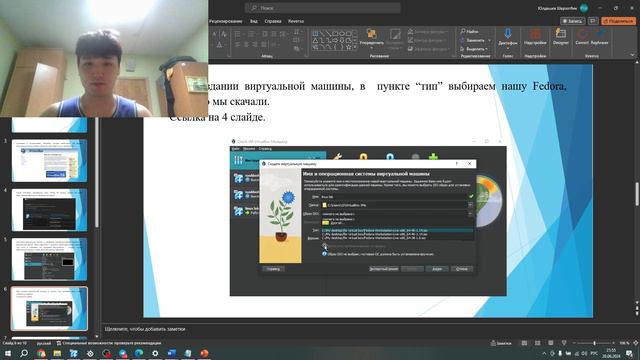Viewport: 640px width, 360px height.
Task: Select the VirtualBox screenshot picture on the slide
Action: (368, 217)
